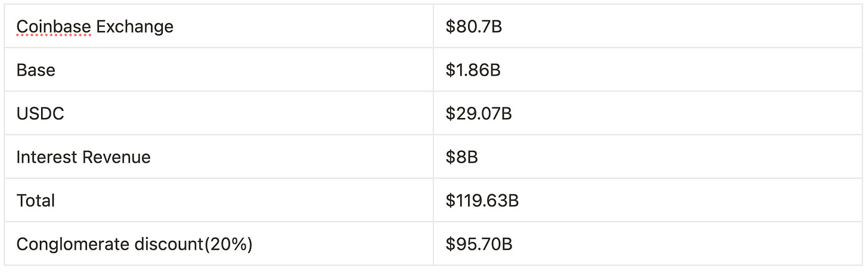The height and width of the screenshot is (273, 868).
Task: Click empty space right of $8B
Action: click(668, 157)
